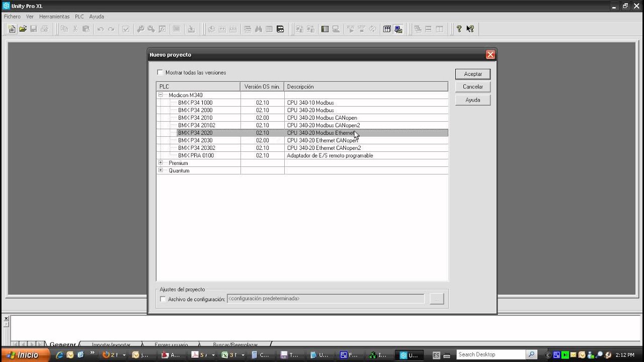Click the 'Descripción' column header
The height and width of the screenshot is (362, 644).
coord(366,86)
